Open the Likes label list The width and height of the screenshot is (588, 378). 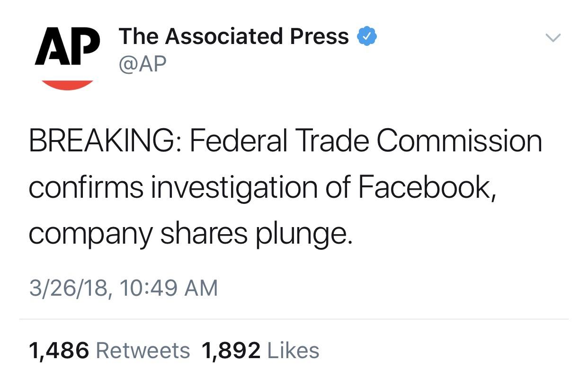294,351
